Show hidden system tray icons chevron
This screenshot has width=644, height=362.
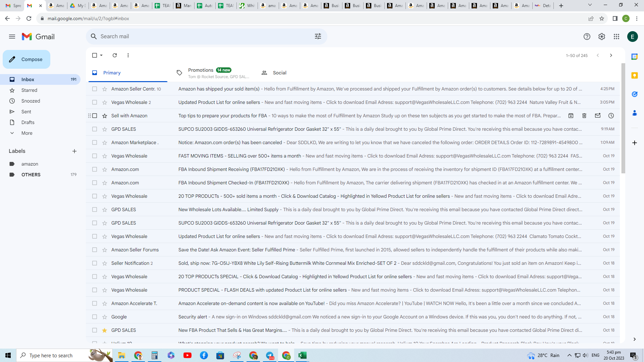click(569, 355)
